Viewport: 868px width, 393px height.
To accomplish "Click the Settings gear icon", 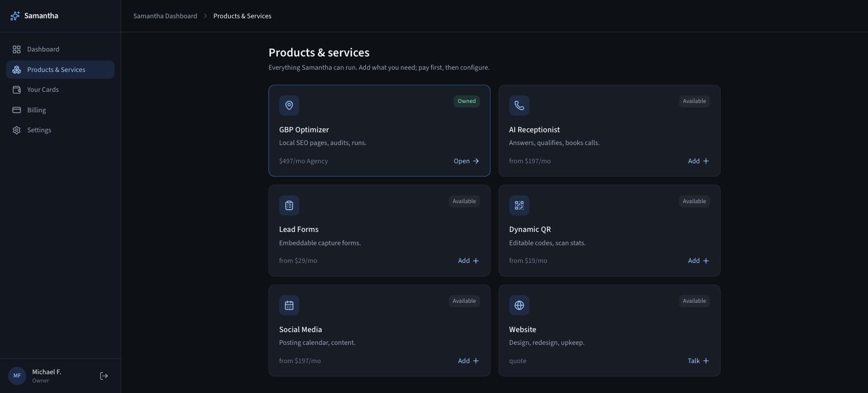I will (x=17, y=130).
